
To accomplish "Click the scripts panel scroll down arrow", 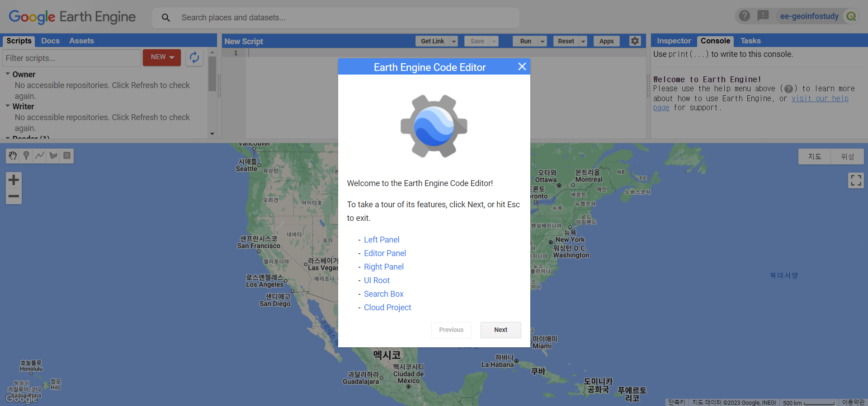I will tap(212, 134).
